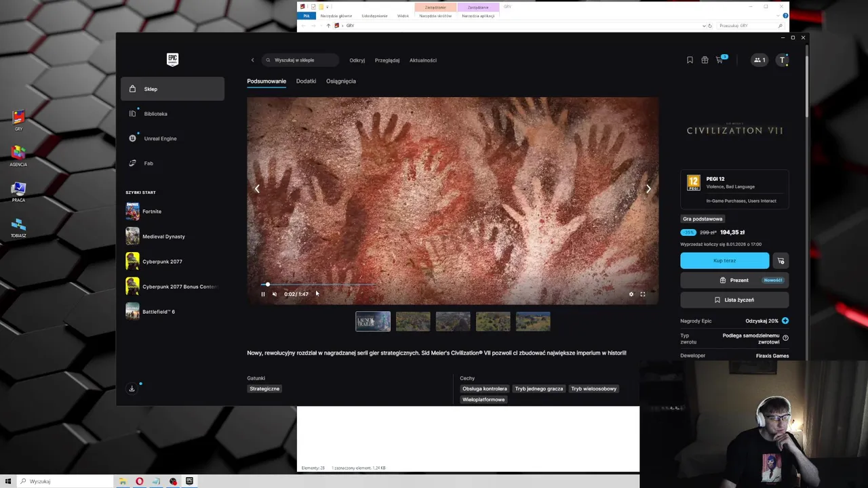
Task: Open the refund type help icon
Action: pos(785,338)
